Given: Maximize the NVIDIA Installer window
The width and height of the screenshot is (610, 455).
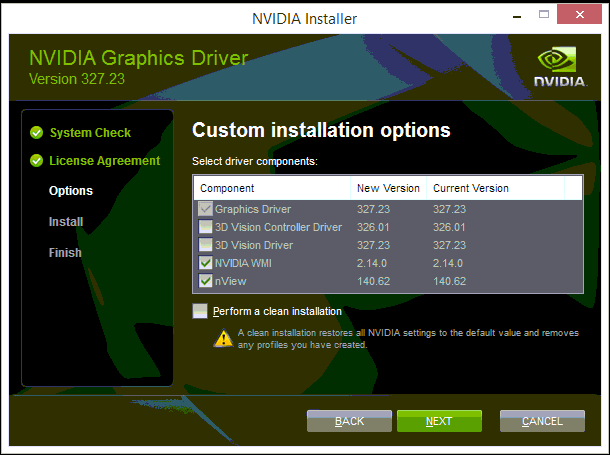Looking at the screenshot, I should coord(544,15).
